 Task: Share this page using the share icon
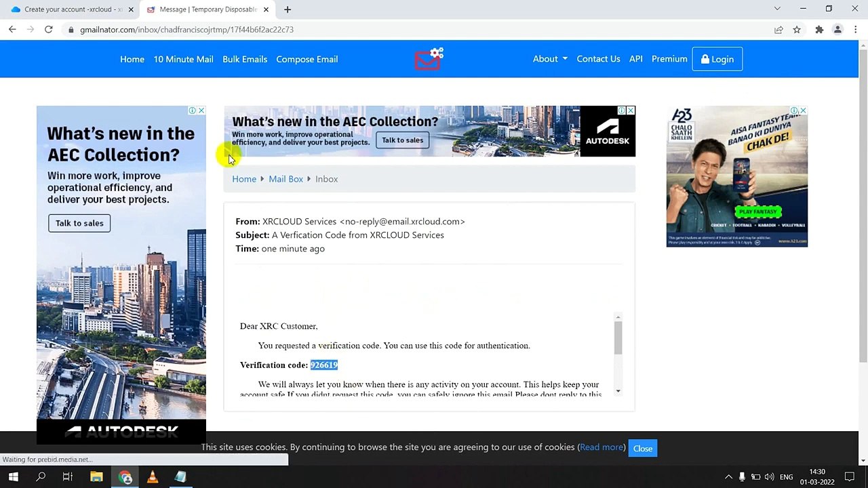(778, 30)
